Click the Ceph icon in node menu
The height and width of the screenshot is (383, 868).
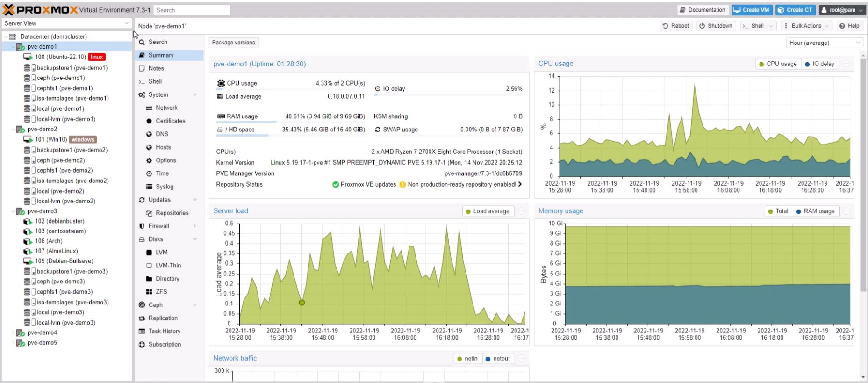coord(142,305)
